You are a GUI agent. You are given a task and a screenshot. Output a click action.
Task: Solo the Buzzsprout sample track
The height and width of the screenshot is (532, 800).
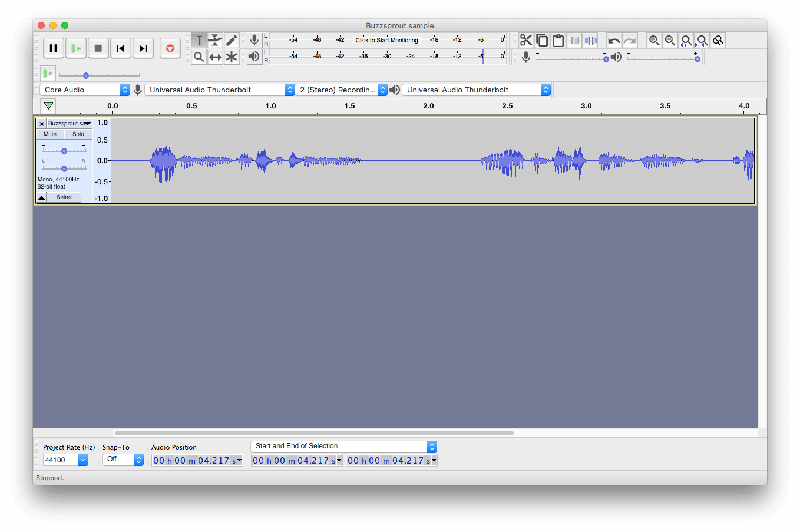78,134
